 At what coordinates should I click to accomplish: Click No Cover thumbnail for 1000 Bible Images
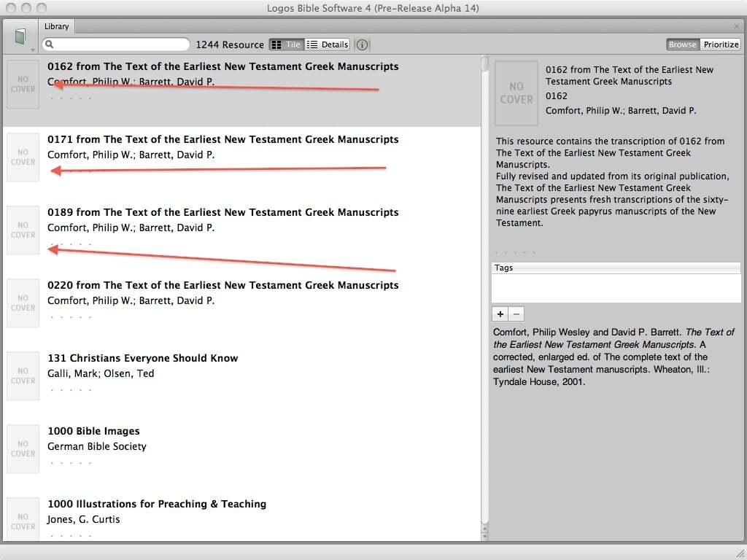point(23,448)
